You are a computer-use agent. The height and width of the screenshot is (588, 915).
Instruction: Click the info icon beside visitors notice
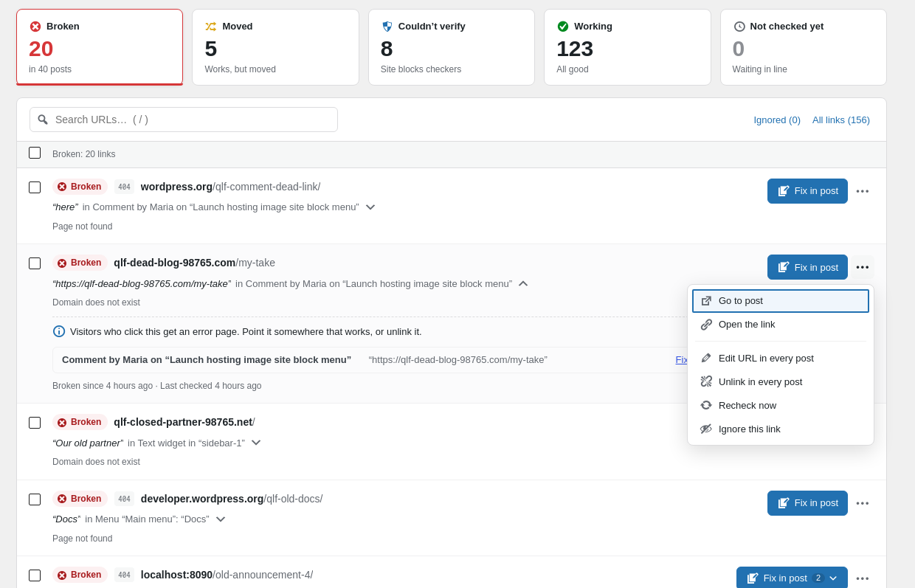pyautogui.click(x=59, y=331)
